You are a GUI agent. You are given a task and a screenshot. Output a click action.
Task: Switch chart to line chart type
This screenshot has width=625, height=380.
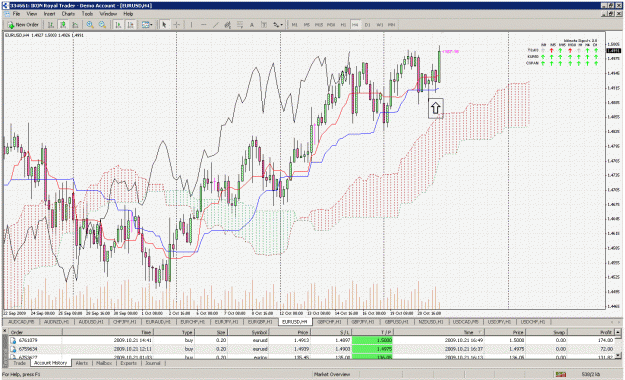75,25
